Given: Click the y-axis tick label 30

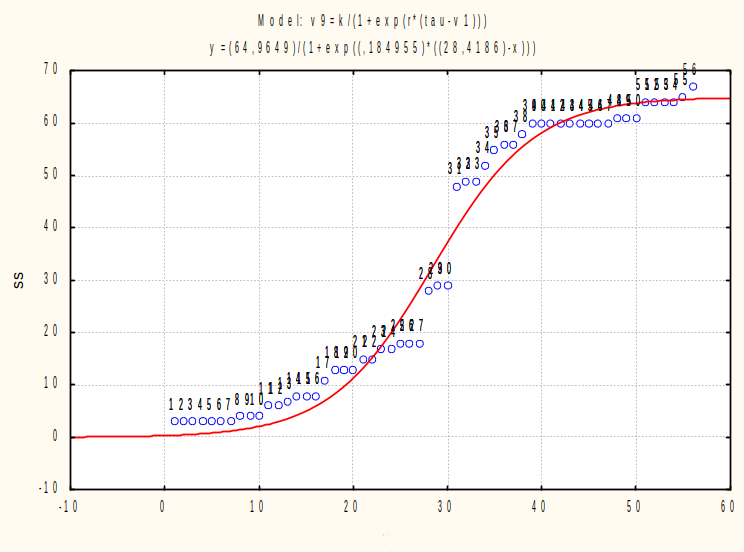Looking at the screenshot, I should (x=50, y=279).
